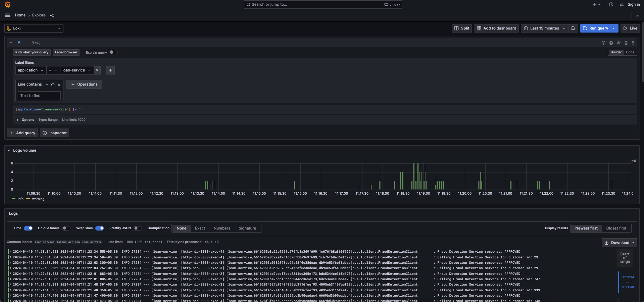Open the query Inspector
This screenshot has height=302, width=644.
(x=55, y=133)
